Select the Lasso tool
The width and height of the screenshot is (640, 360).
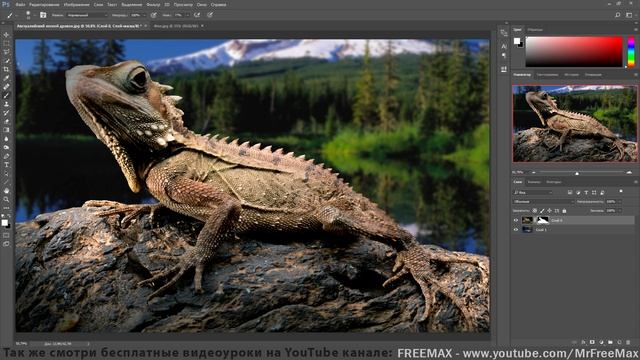click(x=6, y=52)
